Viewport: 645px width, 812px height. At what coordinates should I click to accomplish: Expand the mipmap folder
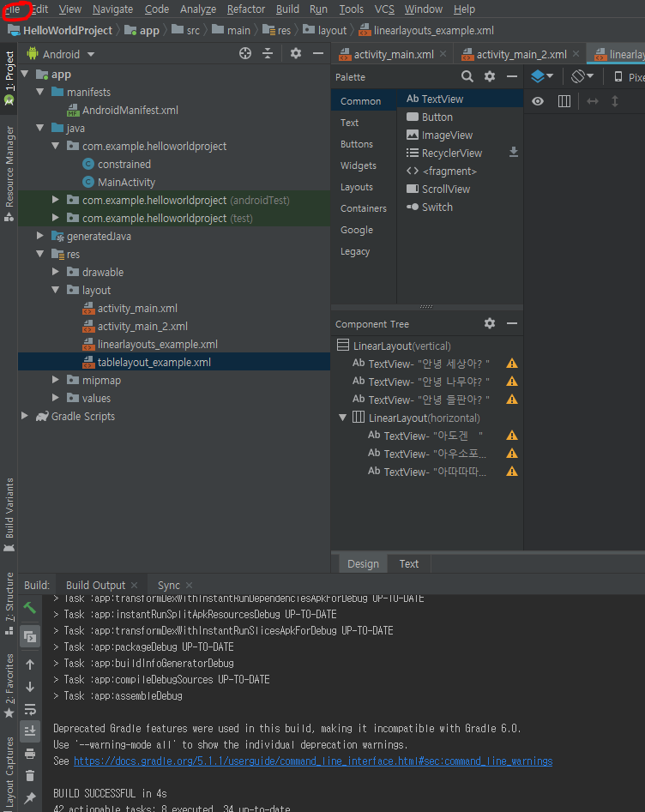[56, 380]
